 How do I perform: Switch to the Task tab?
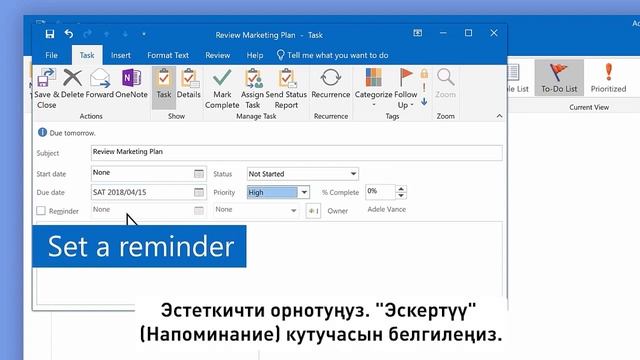pos(87,55)
